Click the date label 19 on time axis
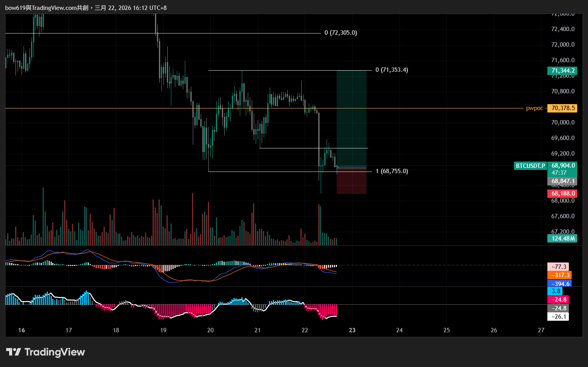 163,330
